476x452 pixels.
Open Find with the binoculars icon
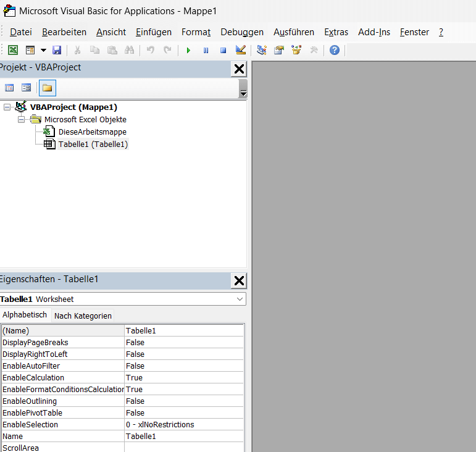pos(129,50)
